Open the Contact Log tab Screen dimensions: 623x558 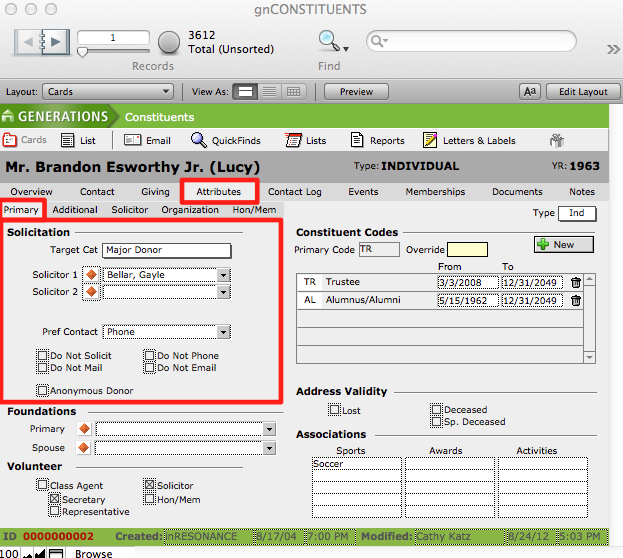(294, 192)
